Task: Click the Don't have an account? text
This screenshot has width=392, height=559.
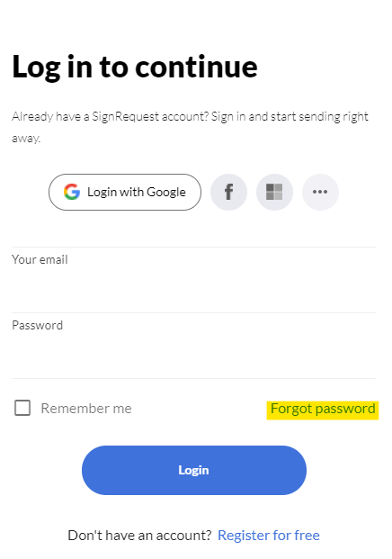Action: pos(139,535)
